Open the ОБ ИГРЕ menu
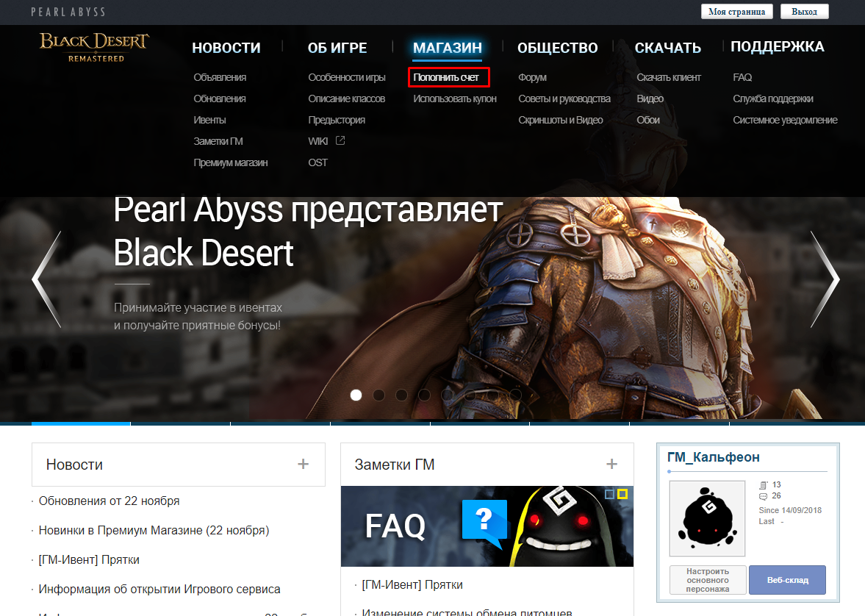 coord(337,48)
